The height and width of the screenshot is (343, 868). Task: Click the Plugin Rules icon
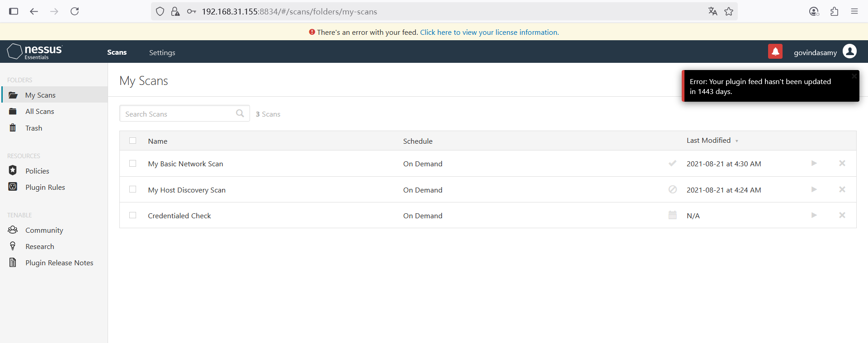coord(13,187)
